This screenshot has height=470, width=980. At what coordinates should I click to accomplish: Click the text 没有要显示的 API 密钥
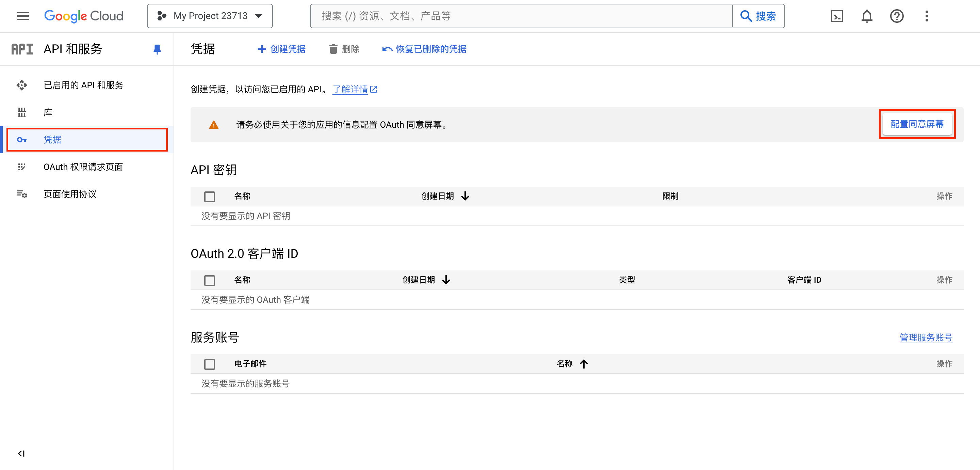point(246,216)
